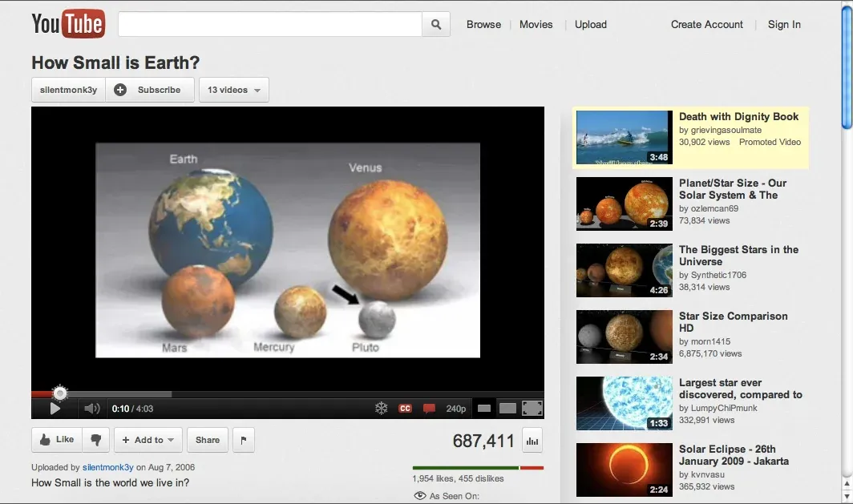Toggle the snowflake effect in the player
The height and width of the screenshot is (504, 853).
pyautogui.click(x=382, y=409)
